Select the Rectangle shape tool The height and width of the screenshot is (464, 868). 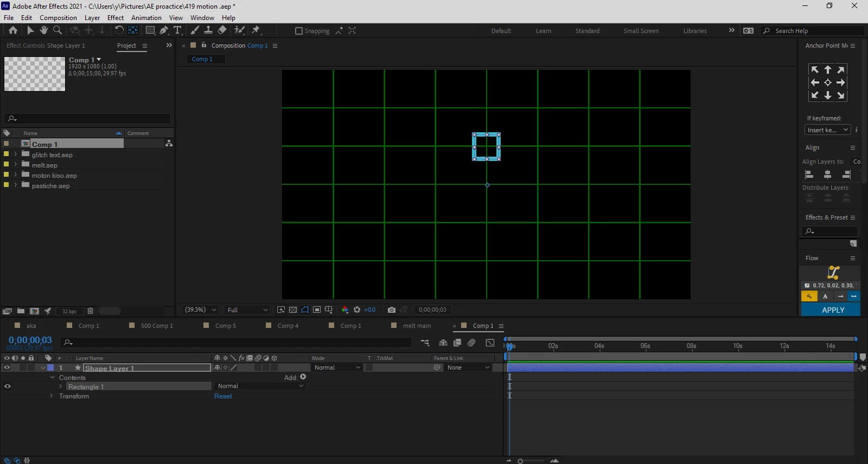pos(150,30)
